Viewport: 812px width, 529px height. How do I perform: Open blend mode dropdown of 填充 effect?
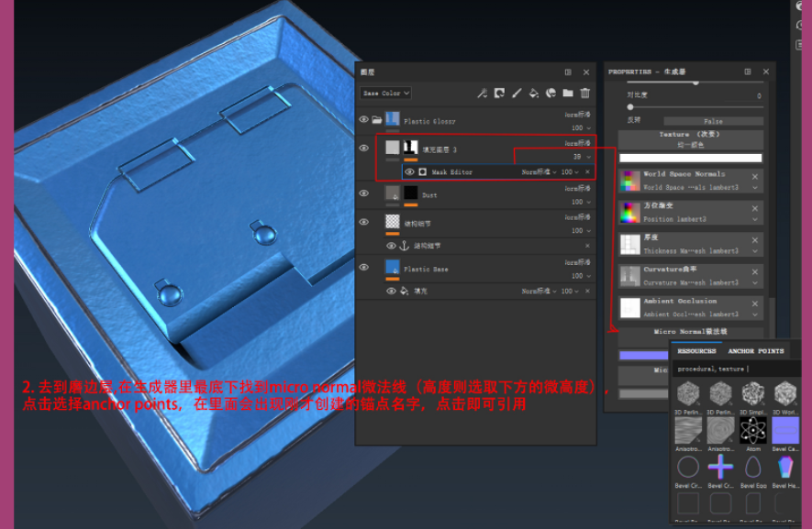[x=539, y=291]
